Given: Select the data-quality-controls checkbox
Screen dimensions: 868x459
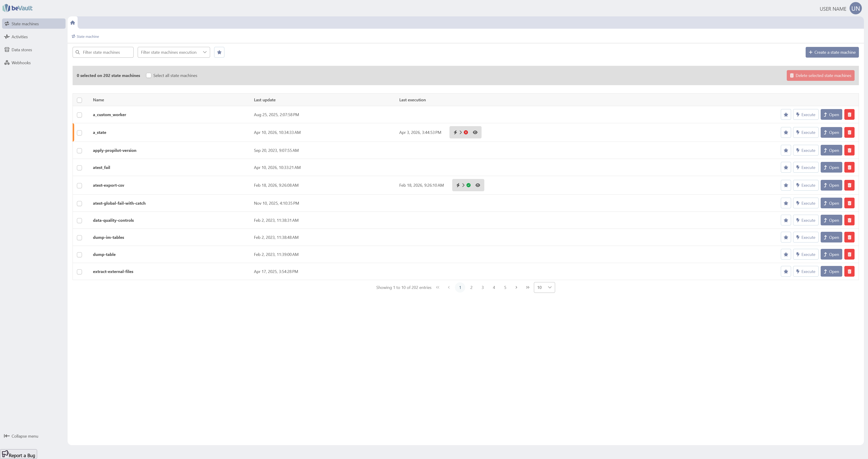Looking at the screenshot, I should [x=79, y=221].
